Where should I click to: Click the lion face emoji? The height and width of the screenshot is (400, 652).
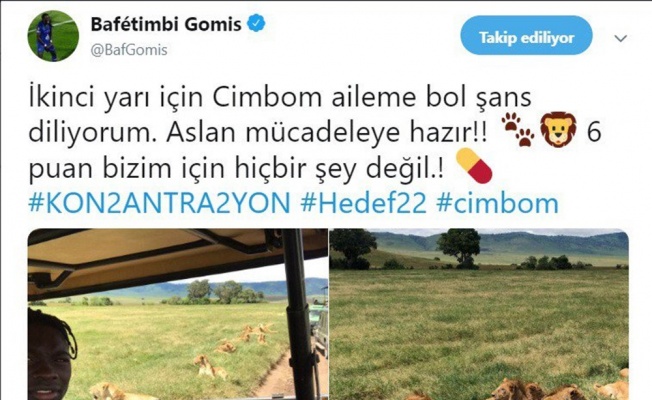tap(558, 129)
